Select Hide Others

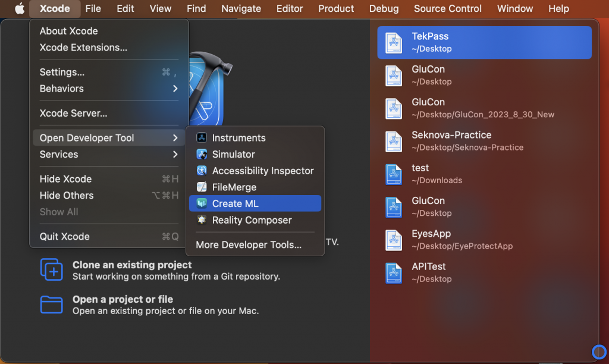point(109,196)
